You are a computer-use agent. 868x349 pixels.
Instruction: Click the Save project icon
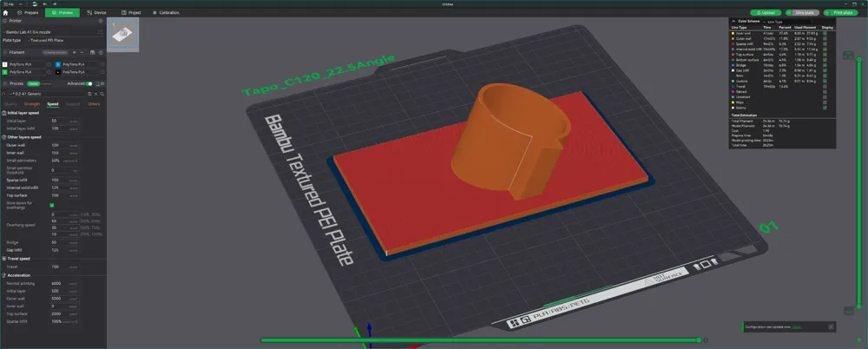[35, 3]
